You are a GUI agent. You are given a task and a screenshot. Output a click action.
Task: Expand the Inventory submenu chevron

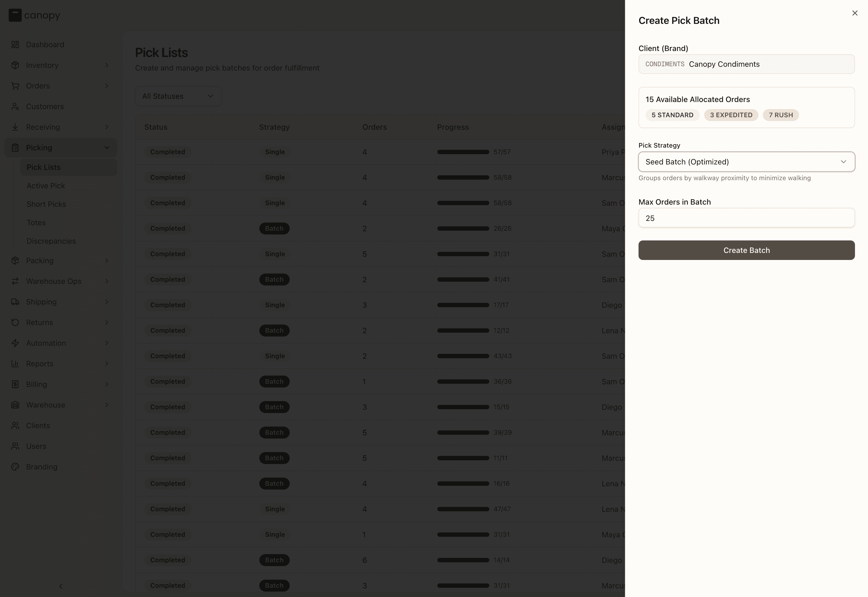coord(107,65)
